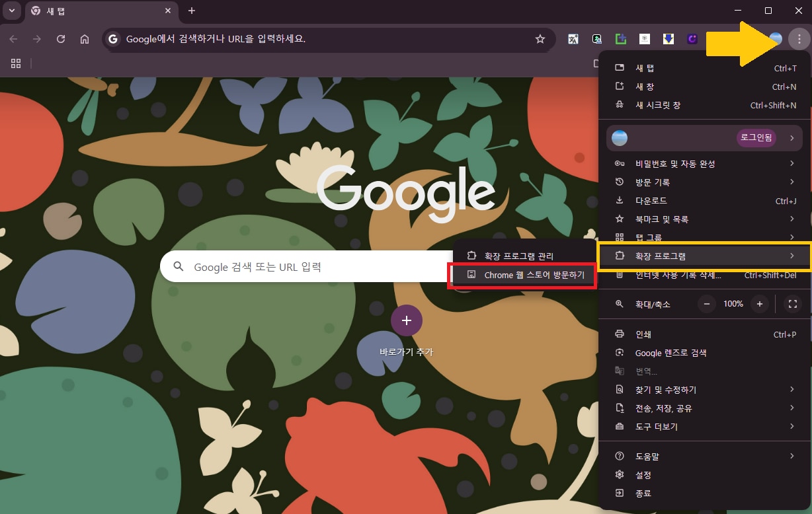The height and width of the screenshot is (514, 812).
Task: Choose '새 창' menu item
Action: pos(705,87)
